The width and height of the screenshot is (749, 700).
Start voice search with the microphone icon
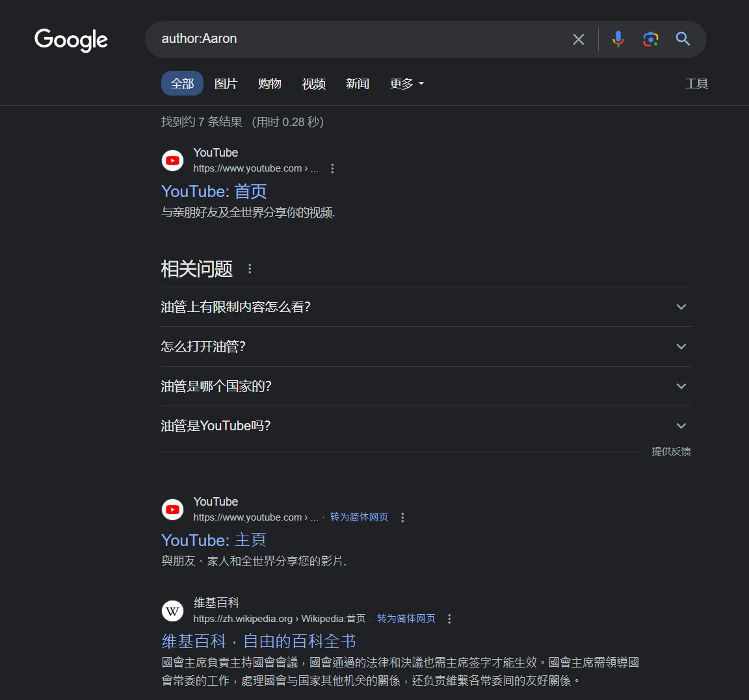pyautogui.click(x=618, y=40)
